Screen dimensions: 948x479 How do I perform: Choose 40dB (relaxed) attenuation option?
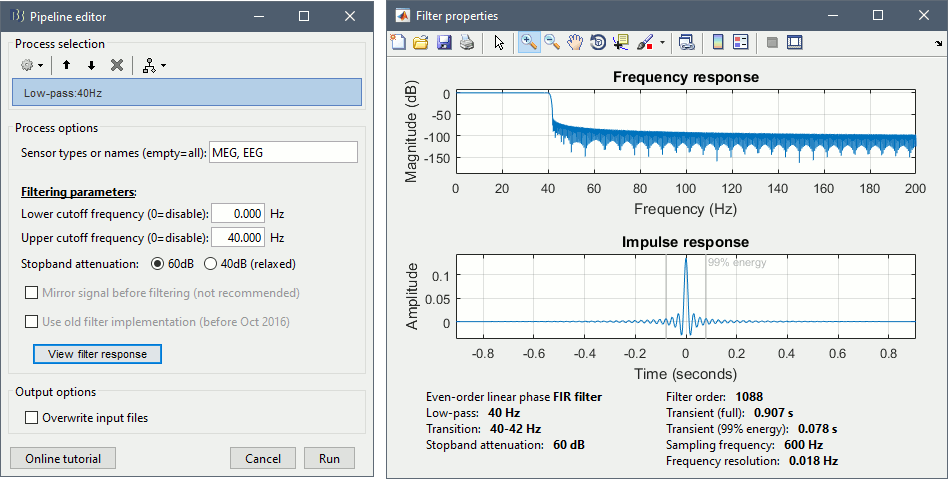(x=211, y=264)
